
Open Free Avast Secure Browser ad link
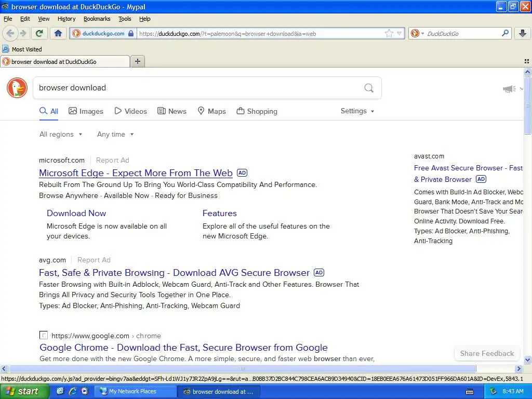click(468, 174)
